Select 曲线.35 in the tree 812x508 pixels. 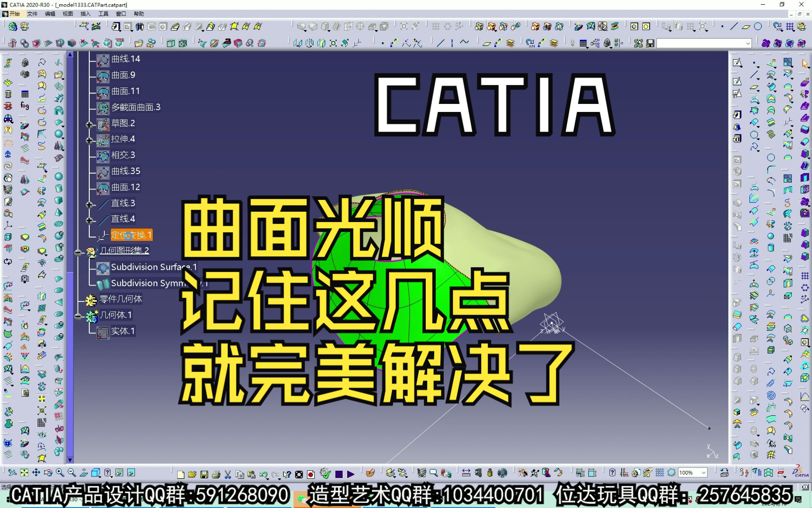coord(125,171)
